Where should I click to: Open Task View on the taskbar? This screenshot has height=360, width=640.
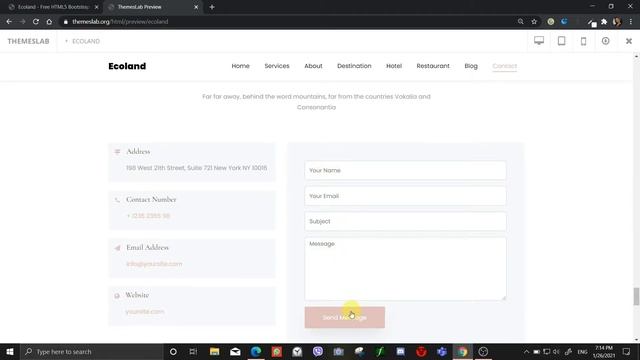(x=193, y=351)
